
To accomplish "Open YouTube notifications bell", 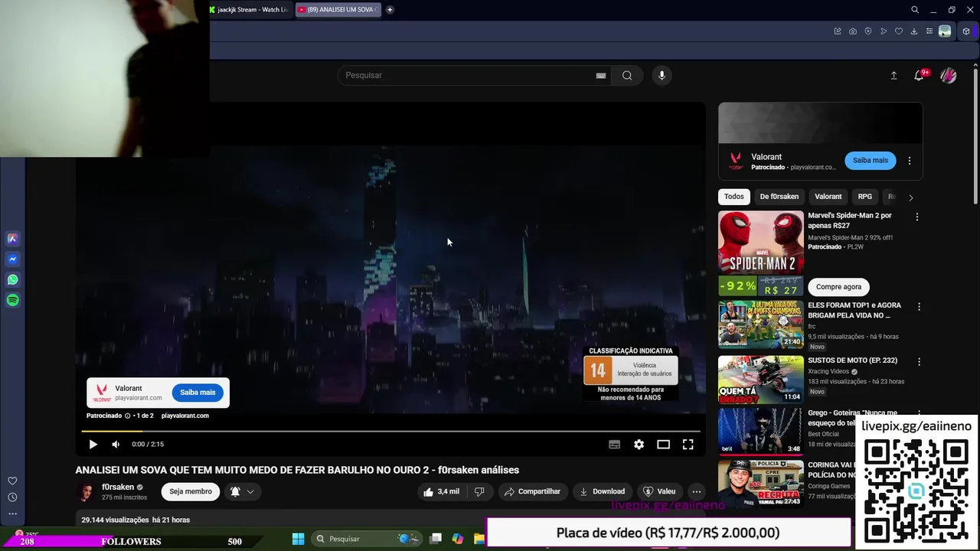I will (920, 75).
